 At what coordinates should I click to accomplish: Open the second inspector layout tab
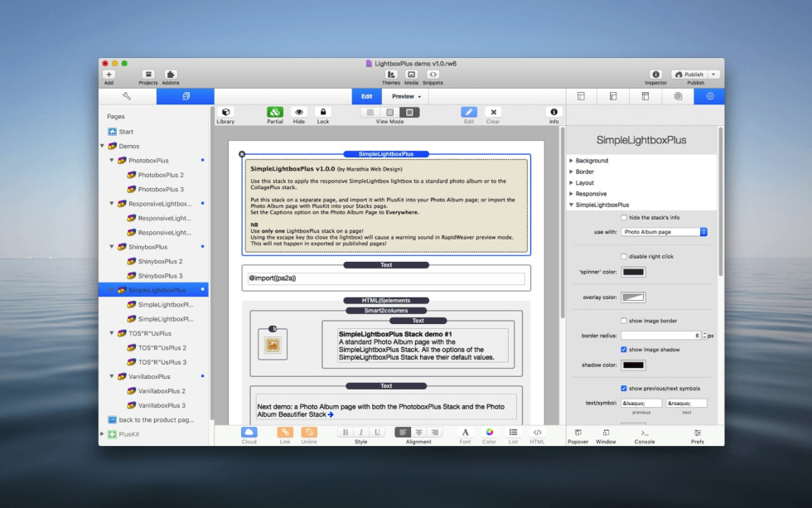tap(613, 96)
